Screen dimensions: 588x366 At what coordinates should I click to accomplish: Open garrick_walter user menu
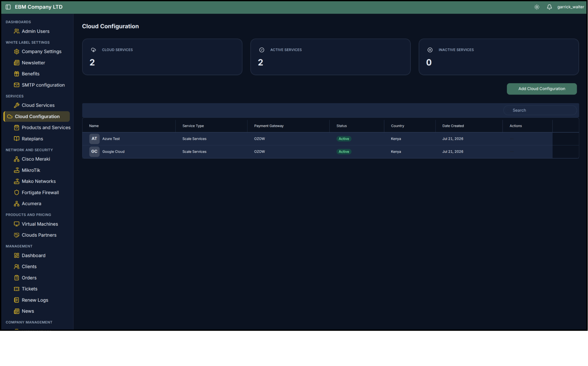[x=570, y=7]
